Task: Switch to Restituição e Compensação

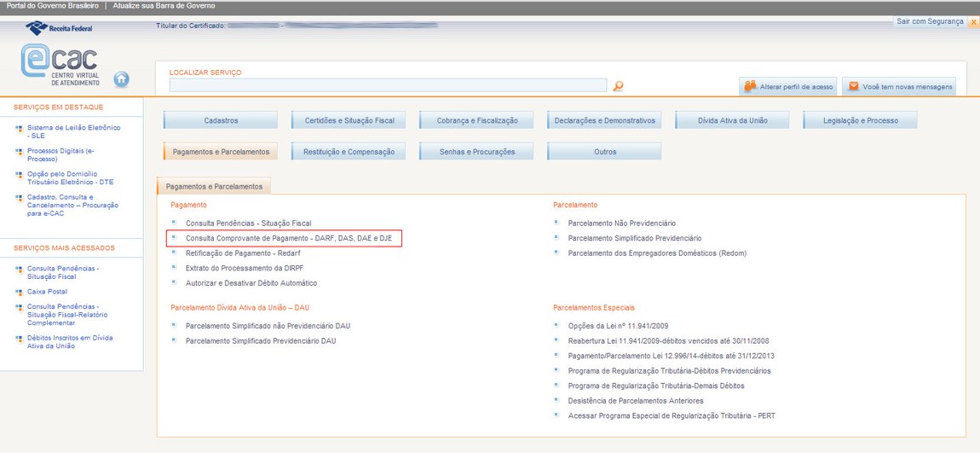Action: point(349,152)
